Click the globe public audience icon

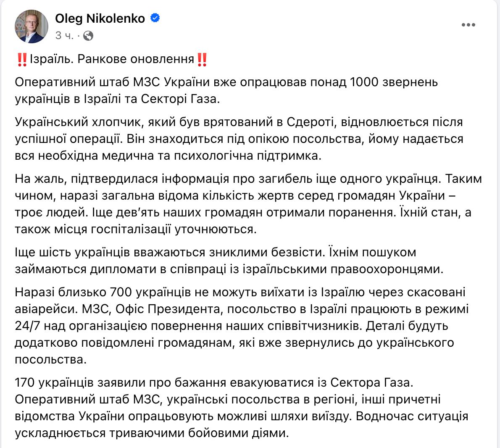coord(88,36)
